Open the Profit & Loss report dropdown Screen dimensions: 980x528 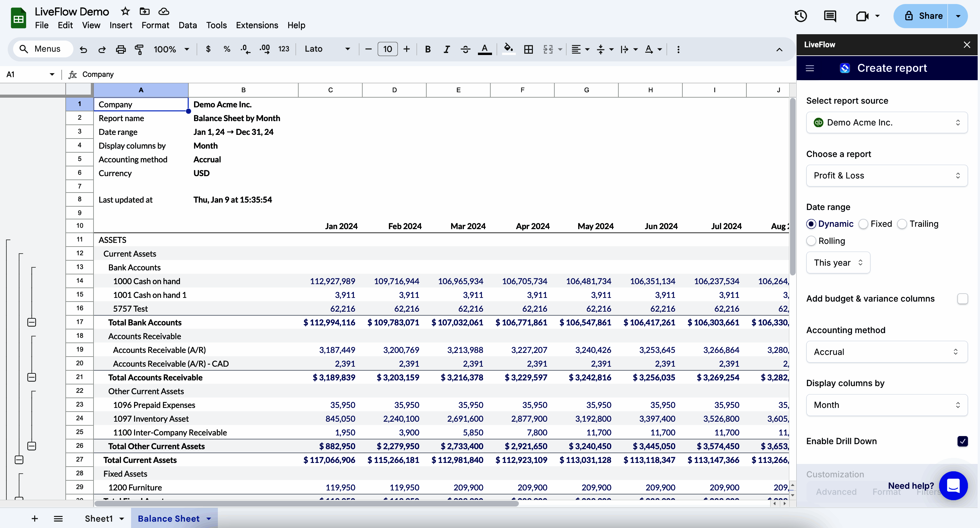click(886, 175)
